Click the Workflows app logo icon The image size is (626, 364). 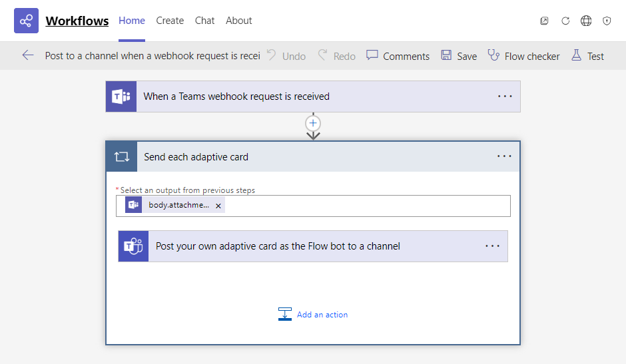tap(27, 21)
